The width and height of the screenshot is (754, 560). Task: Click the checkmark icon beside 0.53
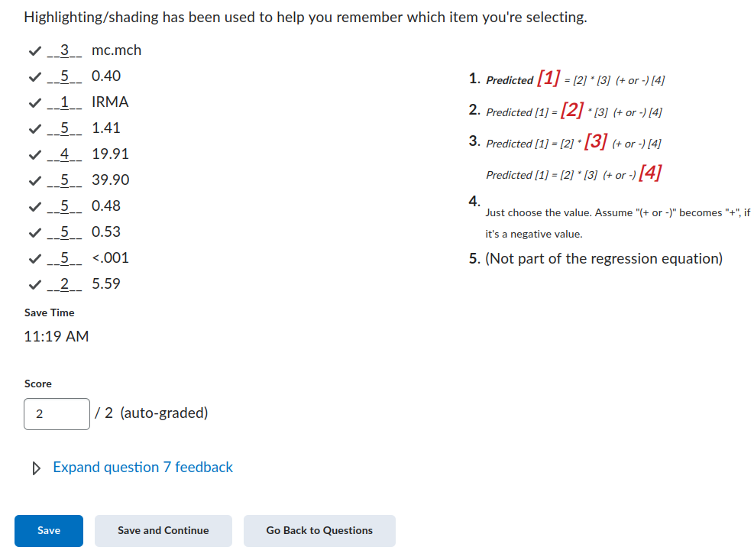coord(34,233)
